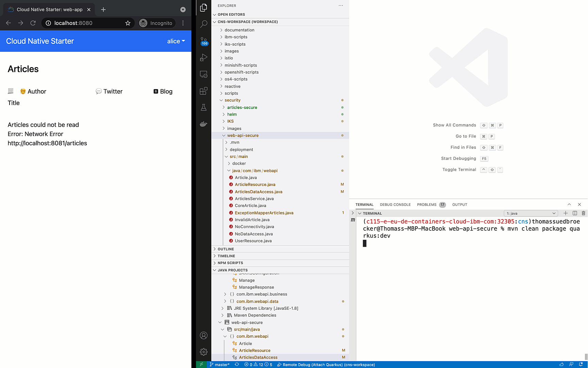Split the terminal pane
Viewport: 588px width, 368px height.
(x=575, y=213)
